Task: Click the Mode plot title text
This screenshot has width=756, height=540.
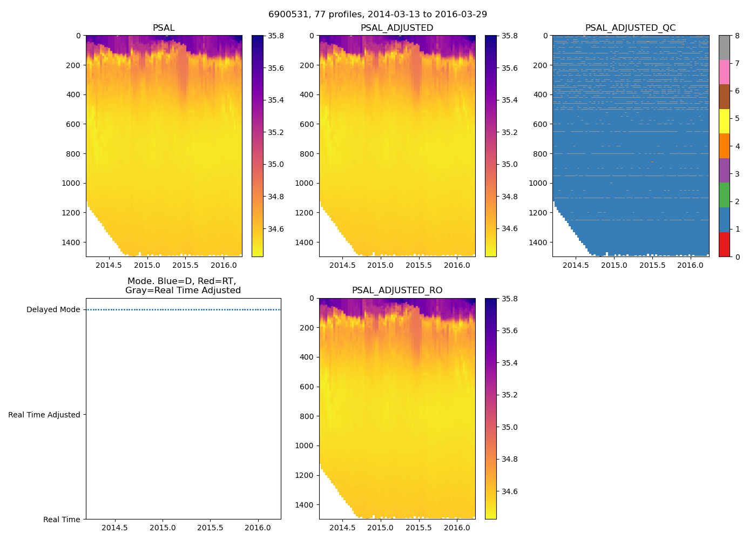Action: tap(183, 286)
